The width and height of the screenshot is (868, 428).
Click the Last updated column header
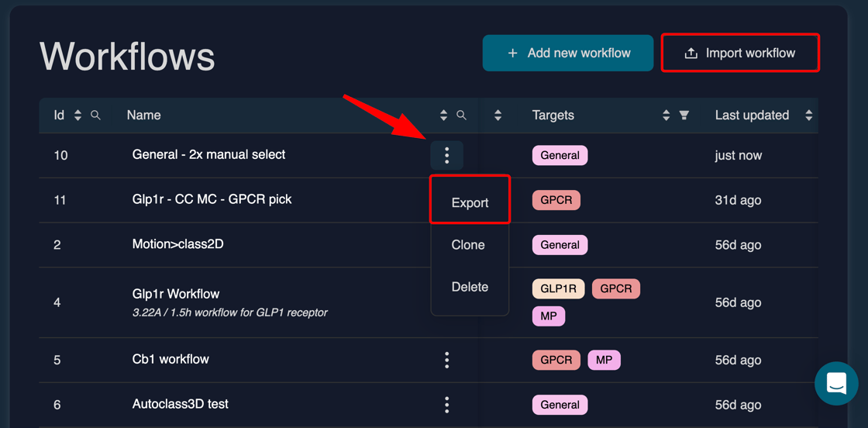coord(752,116)
